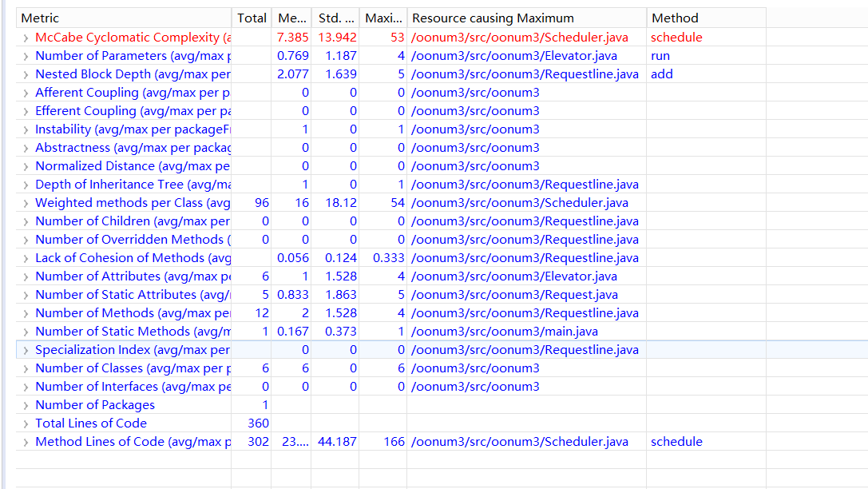
Task: Click the Request.java resource path
Action: click(x=513, y=295)
